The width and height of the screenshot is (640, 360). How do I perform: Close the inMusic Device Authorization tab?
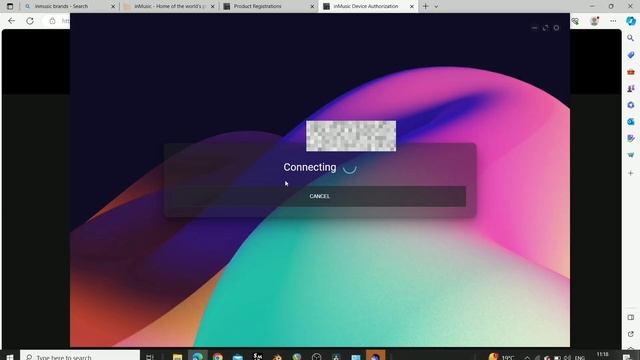(x=412, y=7)
